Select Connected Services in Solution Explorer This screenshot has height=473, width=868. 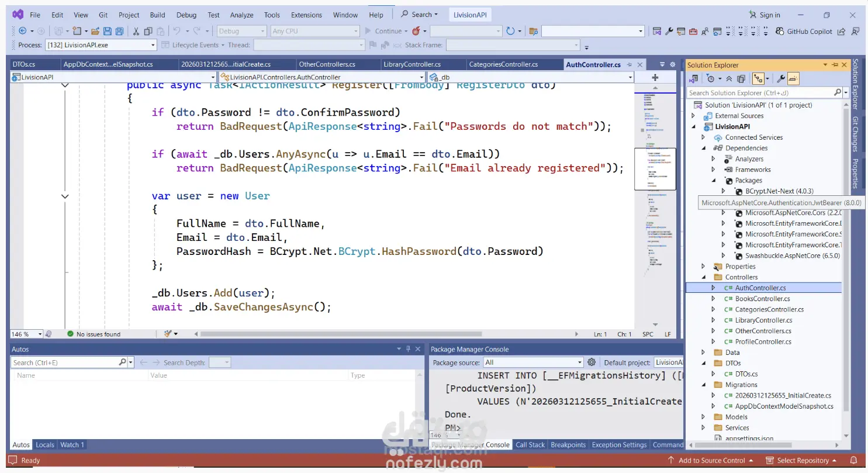click(753, 137)
